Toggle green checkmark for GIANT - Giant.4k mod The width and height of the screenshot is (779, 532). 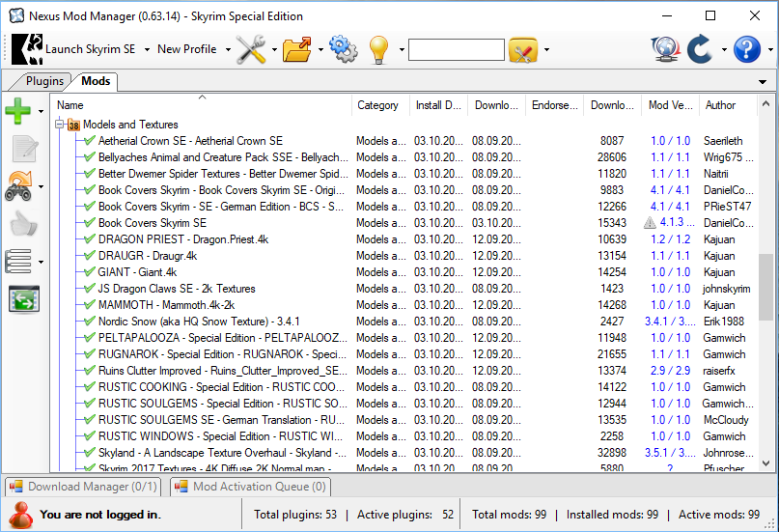(x=89, y=272)
